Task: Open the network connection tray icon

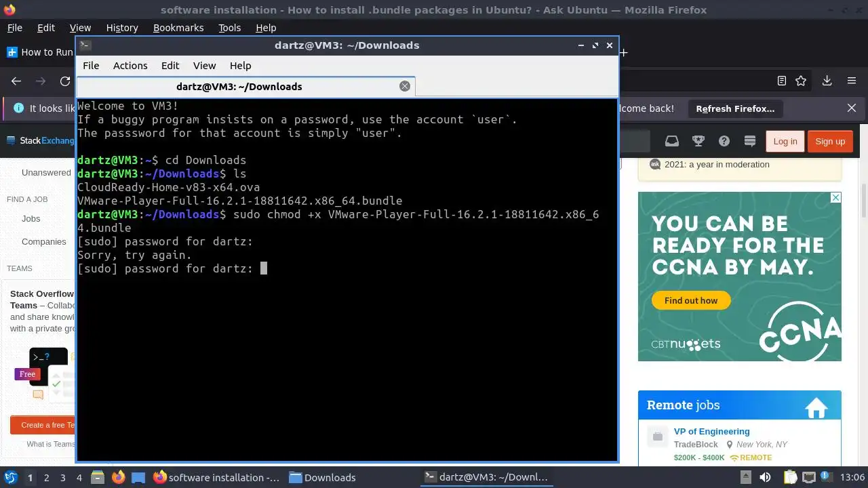Action: pyautogui.click(x=808, y=477)
